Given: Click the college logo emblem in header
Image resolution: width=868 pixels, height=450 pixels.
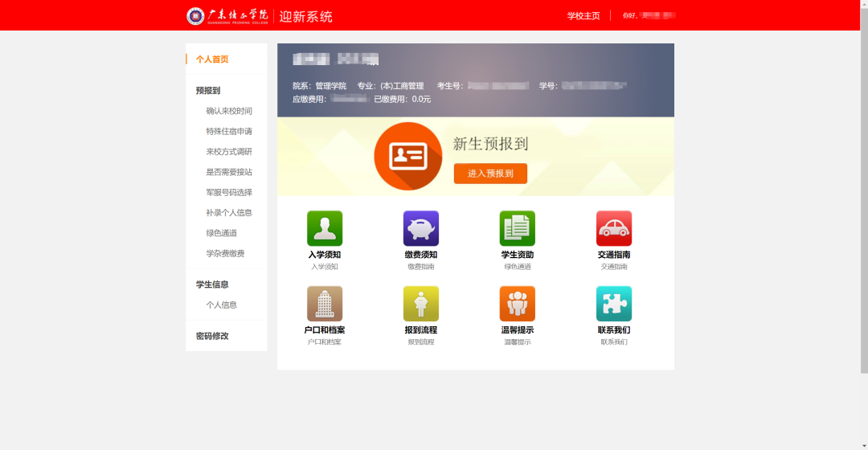Looking at the screenshot, I should point(195,16).
